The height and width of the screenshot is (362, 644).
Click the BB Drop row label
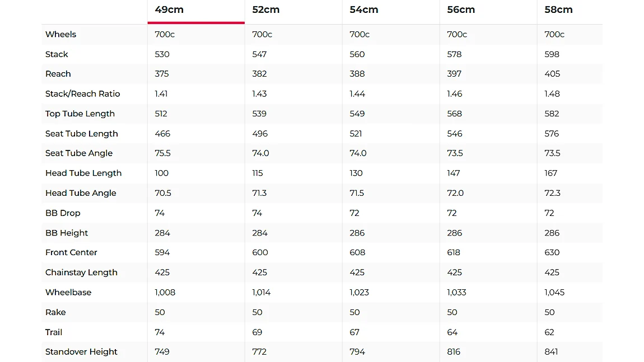[x=63, y=213]
